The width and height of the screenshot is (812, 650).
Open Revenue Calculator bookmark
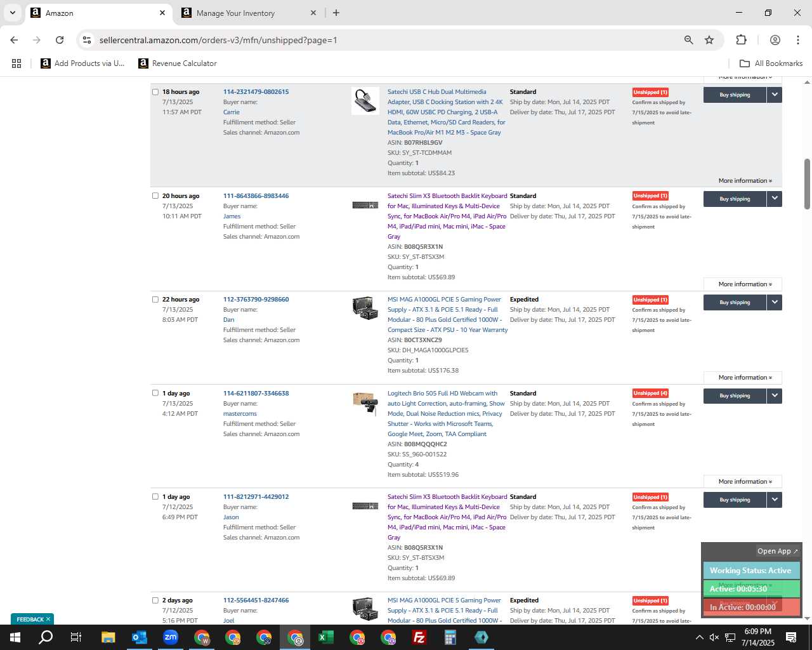click(178, 63)
